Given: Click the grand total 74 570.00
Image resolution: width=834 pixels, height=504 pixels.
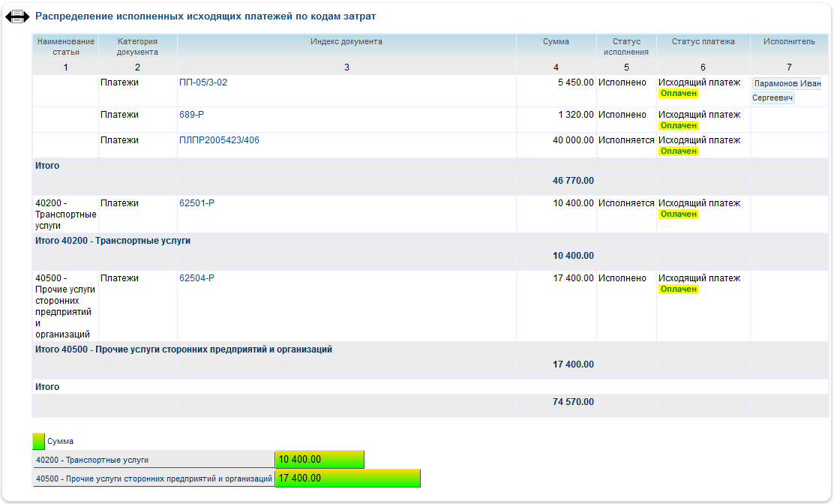Looking at the screenshot, I should tap(573, 402).
